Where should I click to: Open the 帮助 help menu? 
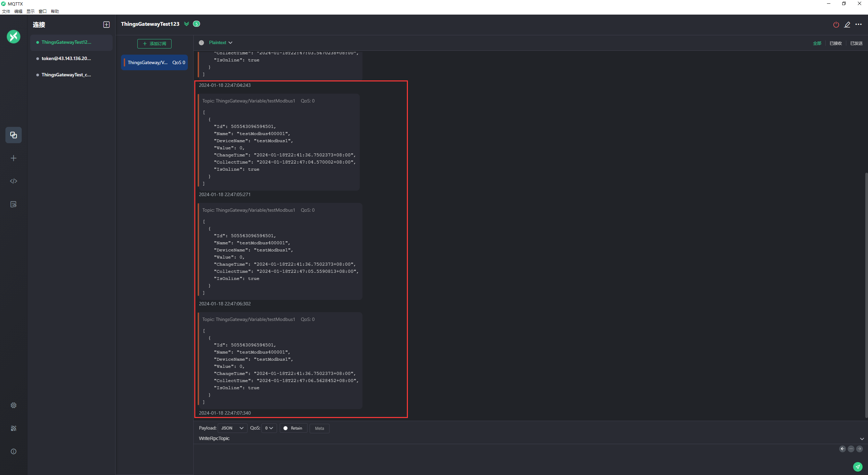coord(55,11)
